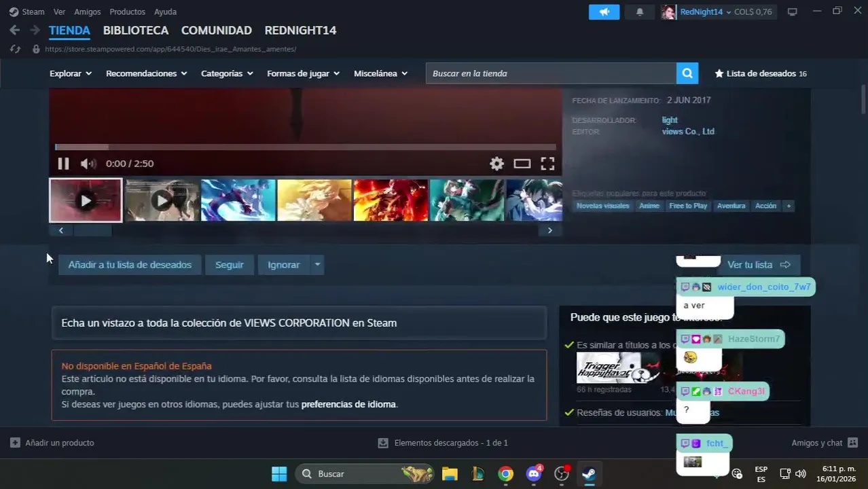Click Ver tu lista button

point(759,265)
